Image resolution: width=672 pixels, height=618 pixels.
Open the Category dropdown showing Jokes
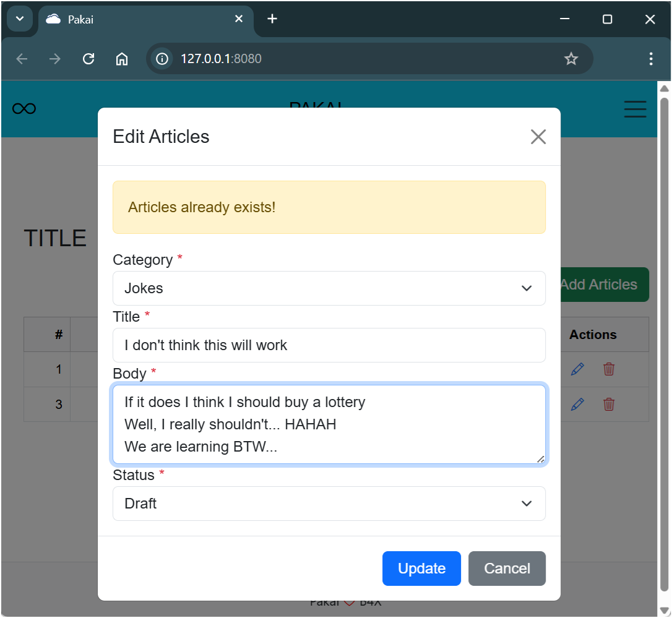pos(329,288)
